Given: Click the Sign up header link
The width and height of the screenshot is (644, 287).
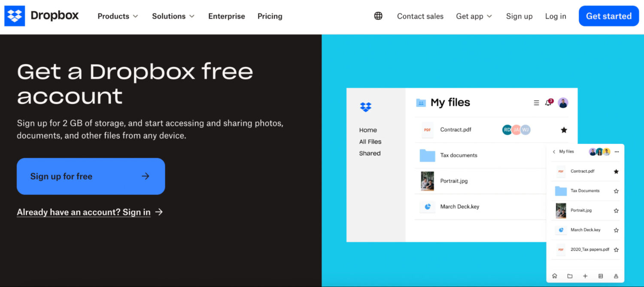Looking at the screenshot, I should (x=519, y=16).
